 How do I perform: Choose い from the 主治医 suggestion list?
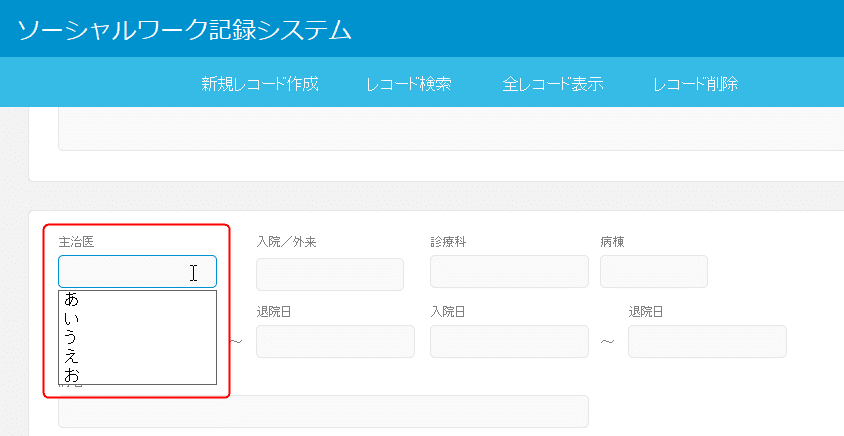(137, 318)
